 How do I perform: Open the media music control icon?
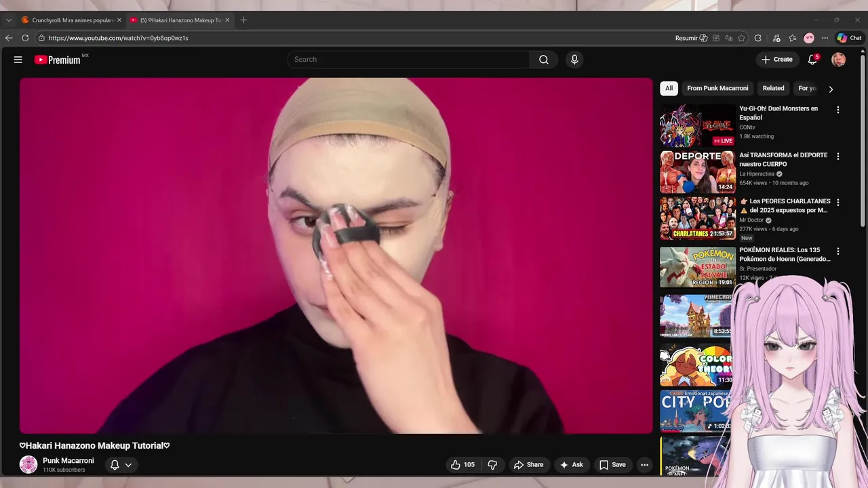tap(776, 38)
